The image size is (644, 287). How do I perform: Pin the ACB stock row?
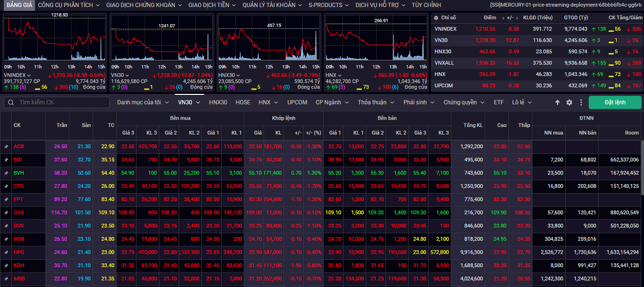[x=6, y=146]
